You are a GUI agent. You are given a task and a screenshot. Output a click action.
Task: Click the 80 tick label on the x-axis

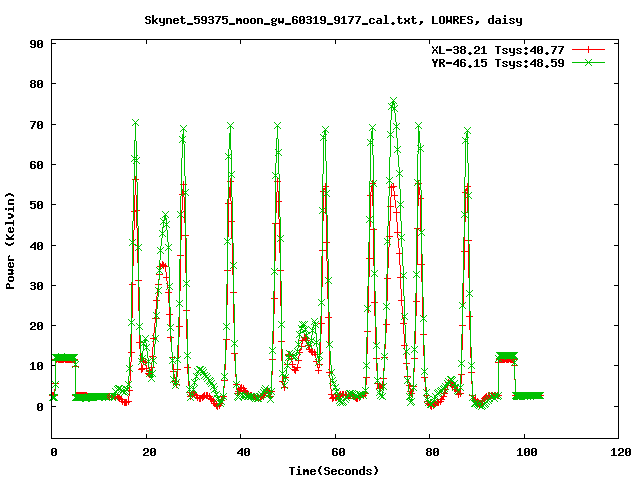pyautogui.click(x=431, y=452)
